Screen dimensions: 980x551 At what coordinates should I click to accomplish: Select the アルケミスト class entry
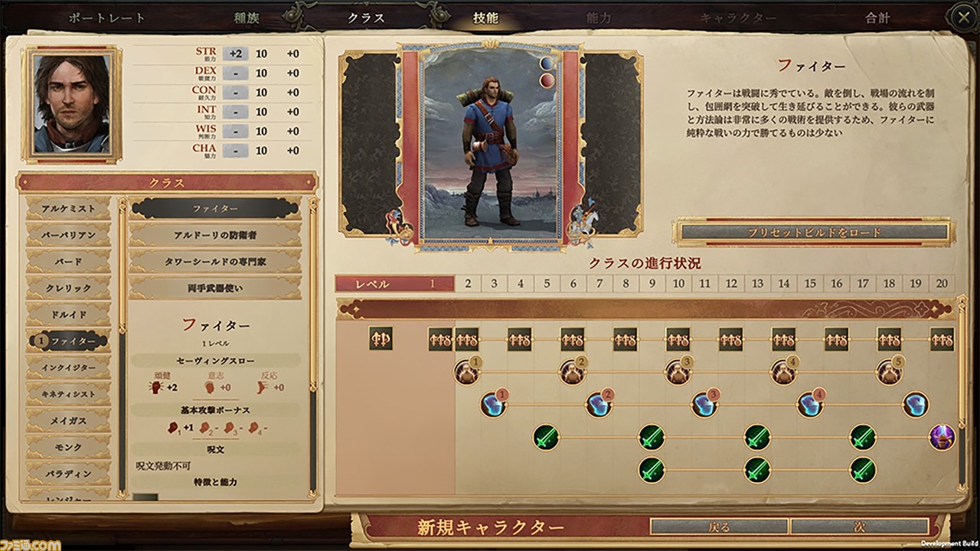[67, 208]
